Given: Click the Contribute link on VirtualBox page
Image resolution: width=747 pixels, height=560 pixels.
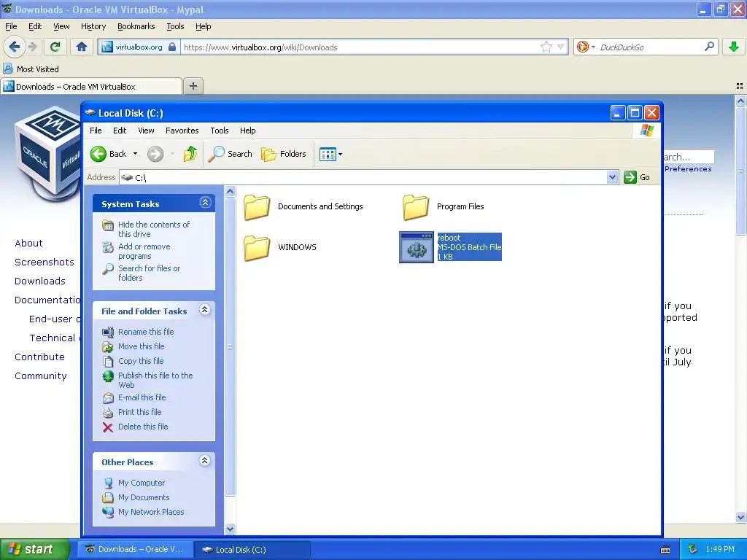Looking at the screenshot, I should click(39, 357).
